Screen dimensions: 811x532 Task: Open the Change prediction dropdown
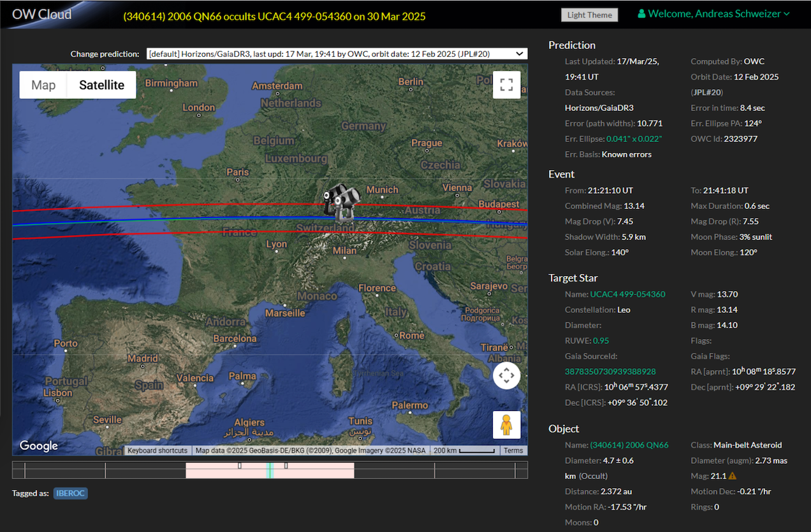click(x=337, y=54)
